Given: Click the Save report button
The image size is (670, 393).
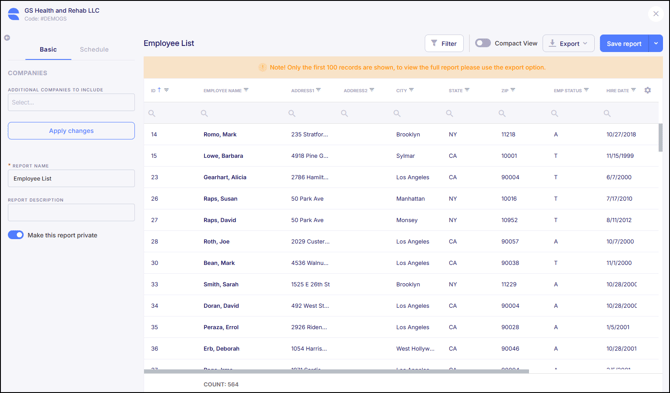Looking at the screenshot, I should [x=624, y=43].
